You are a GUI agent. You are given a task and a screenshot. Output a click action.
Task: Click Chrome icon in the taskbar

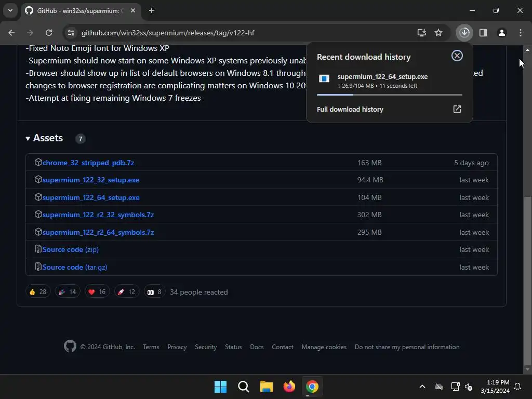click(x=312, y=387)
